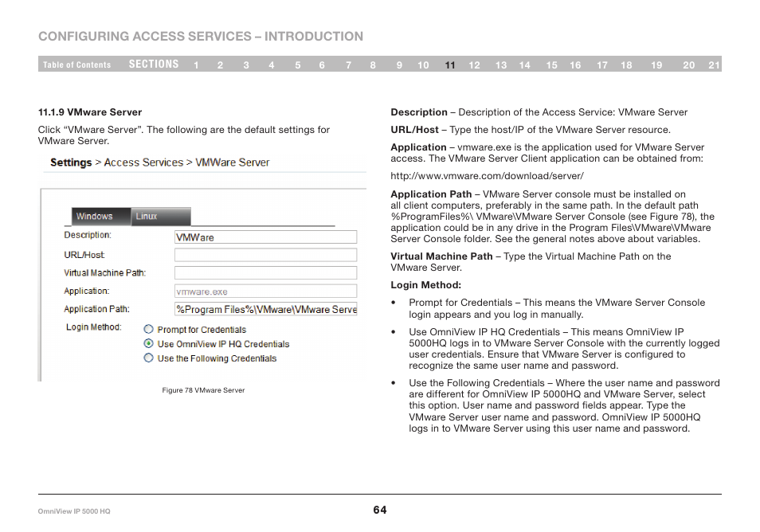760x532 pixels.
Task: Select Use OmniView IP HQ Credentials option
Action: point(149,343)
